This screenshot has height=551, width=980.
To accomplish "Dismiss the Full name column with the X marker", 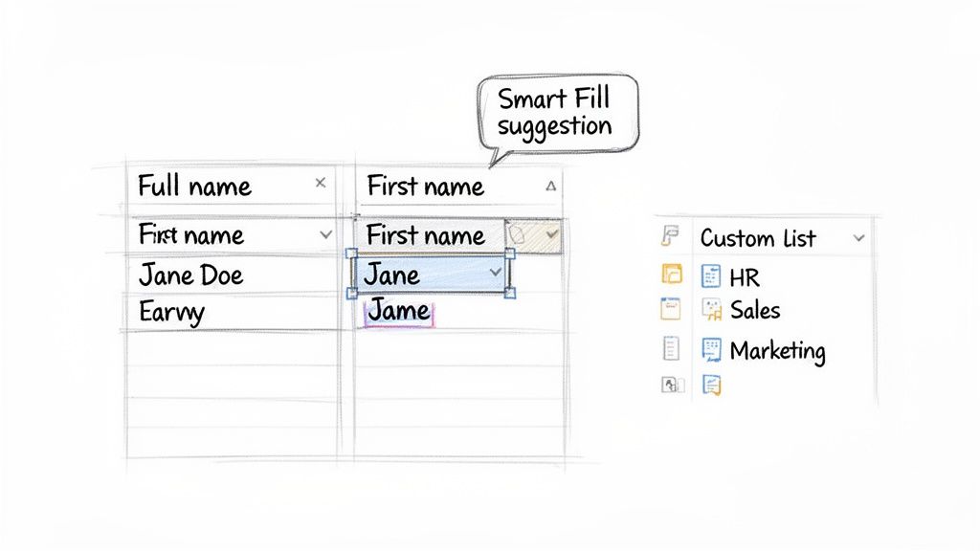I will click(x=322, y=182).
